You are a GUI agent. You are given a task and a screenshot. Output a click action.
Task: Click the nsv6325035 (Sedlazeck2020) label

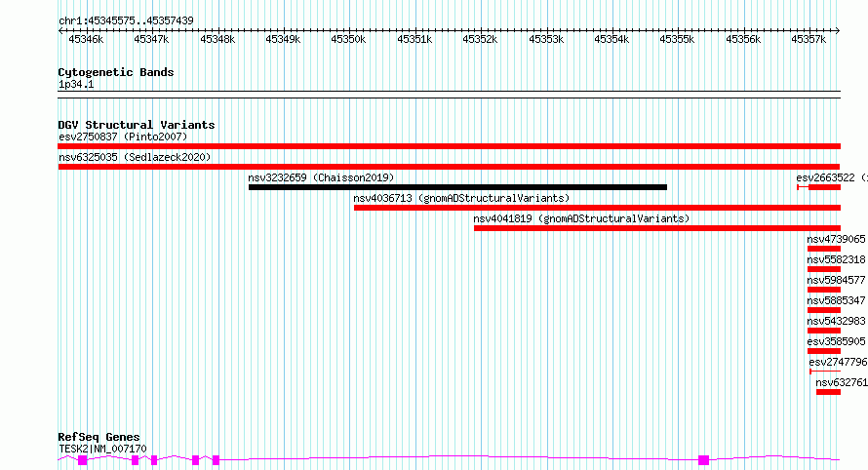(x=135, y=157)
